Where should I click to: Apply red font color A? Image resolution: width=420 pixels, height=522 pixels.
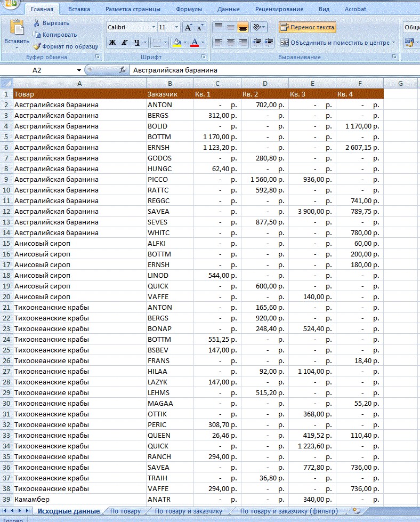pyautogui.click(x=195, y=42)
